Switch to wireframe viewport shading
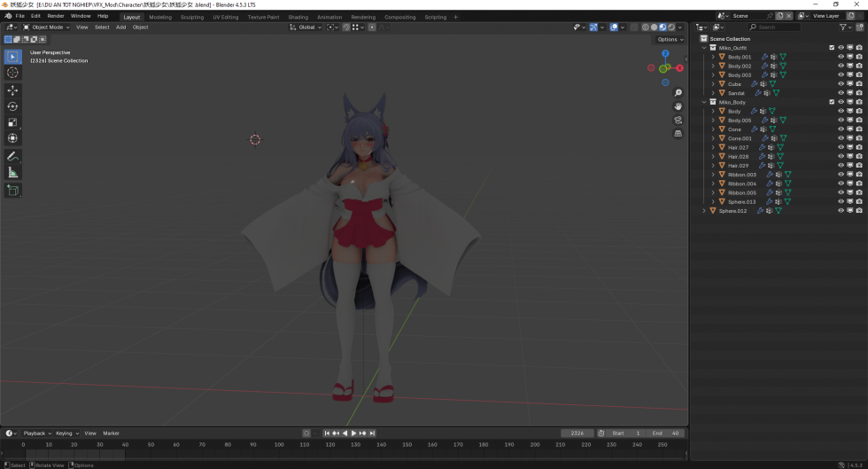 [645, 27]
